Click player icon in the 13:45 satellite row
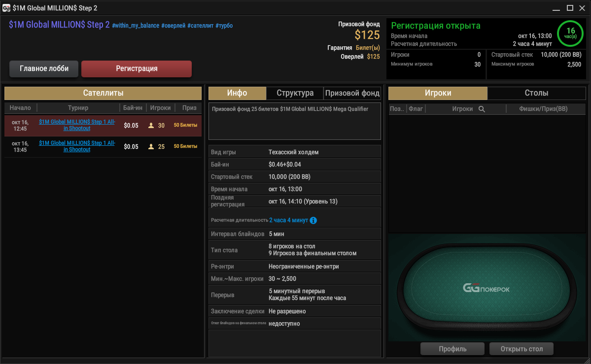Screen dimensions: 591x364 (x=151, y=147)
